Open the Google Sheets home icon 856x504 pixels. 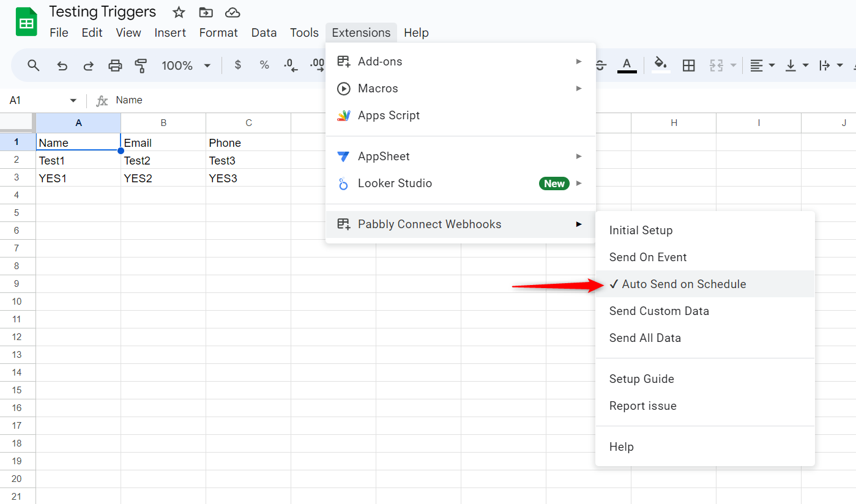point(26,22)
